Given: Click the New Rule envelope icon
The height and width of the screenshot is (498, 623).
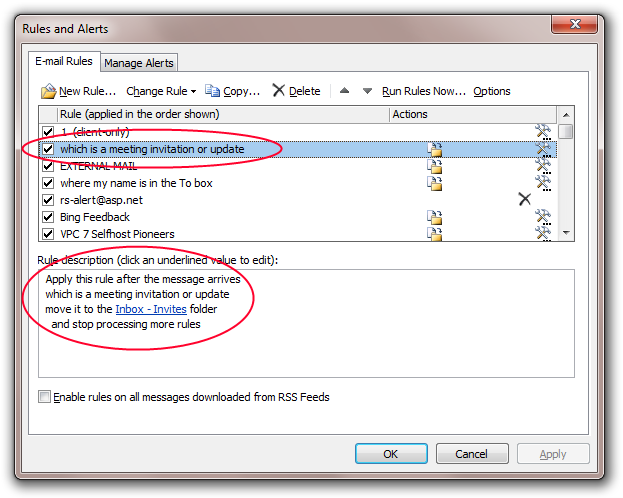Looking at the screenshot, I should pyautogui.click(x=48, y=91).
